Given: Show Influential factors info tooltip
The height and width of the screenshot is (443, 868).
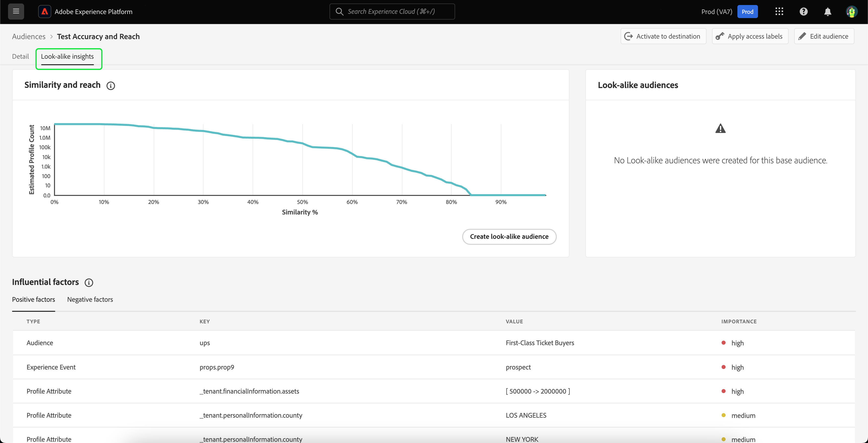Looking at the screenshot, I should click(89, 282).
